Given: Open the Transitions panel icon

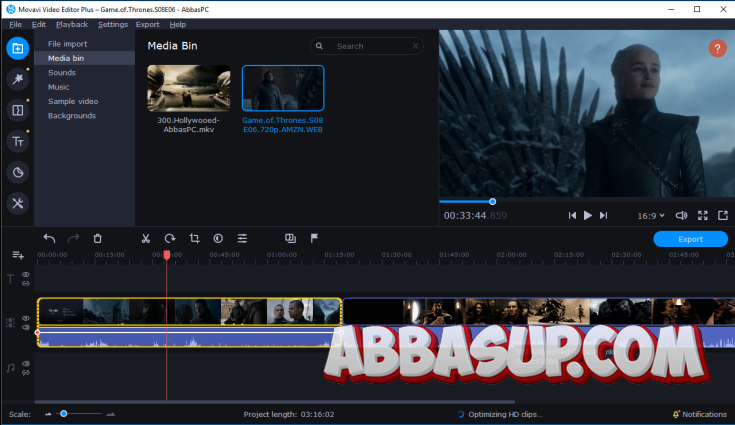Looking at the screenshot, I should (18, 110).
